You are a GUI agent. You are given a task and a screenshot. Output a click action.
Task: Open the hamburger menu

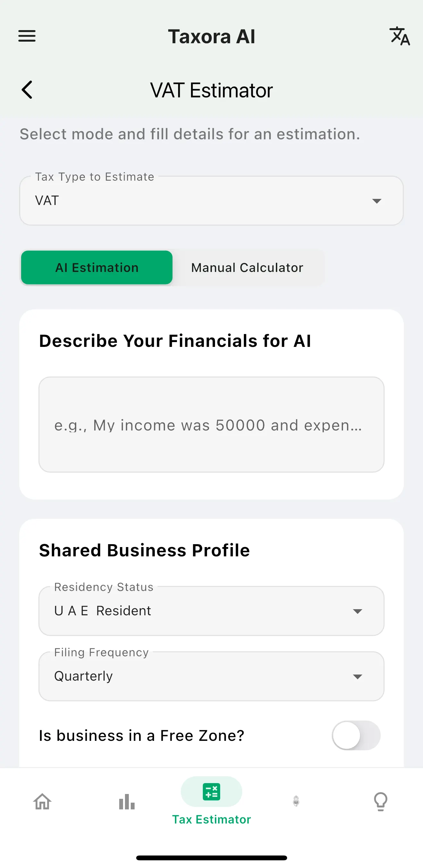(x=27, y=36)
